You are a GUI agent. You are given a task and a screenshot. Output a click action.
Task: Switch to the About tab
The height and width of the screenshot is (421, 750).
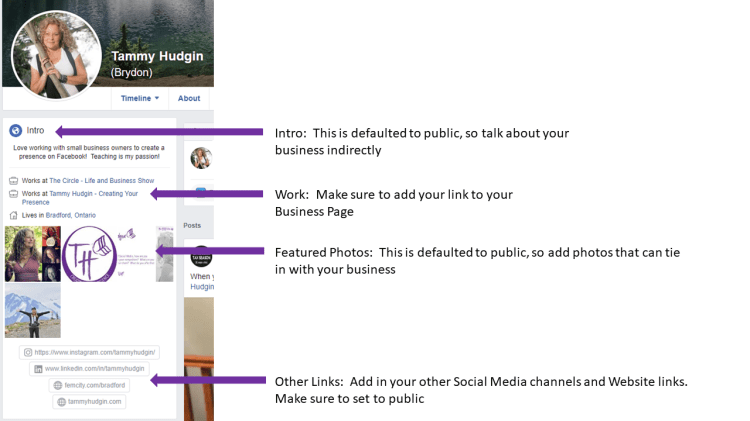(189, 98)
